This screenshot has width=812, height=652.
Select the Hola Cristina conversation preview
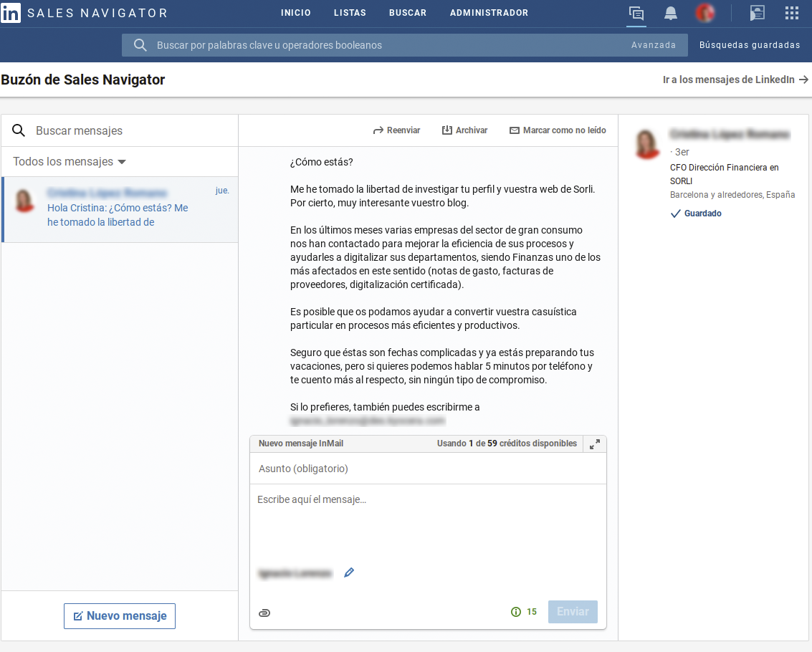(120, 209)
